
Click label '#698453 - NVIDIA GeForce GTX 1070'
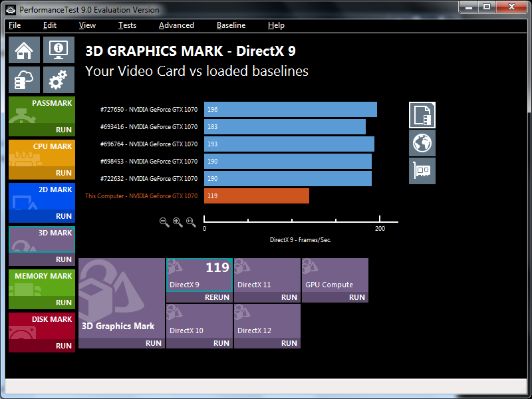[148, 162]
